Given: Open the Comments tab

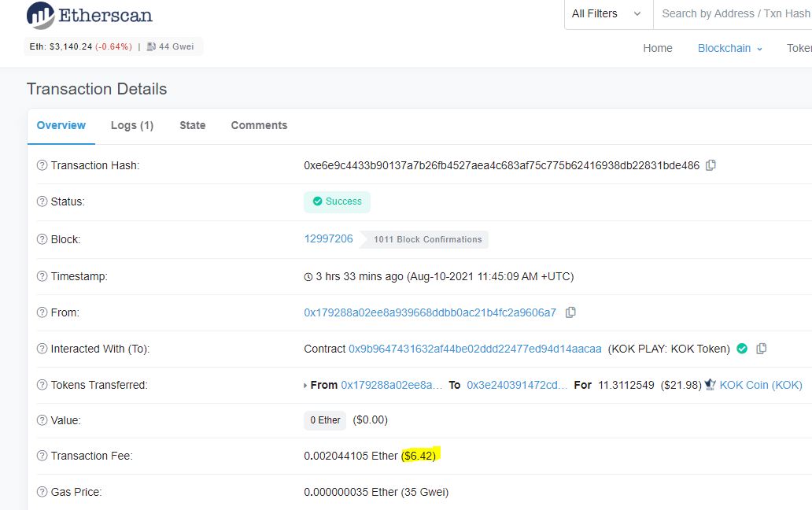Looking at the screenshot, I should [259, 125].
